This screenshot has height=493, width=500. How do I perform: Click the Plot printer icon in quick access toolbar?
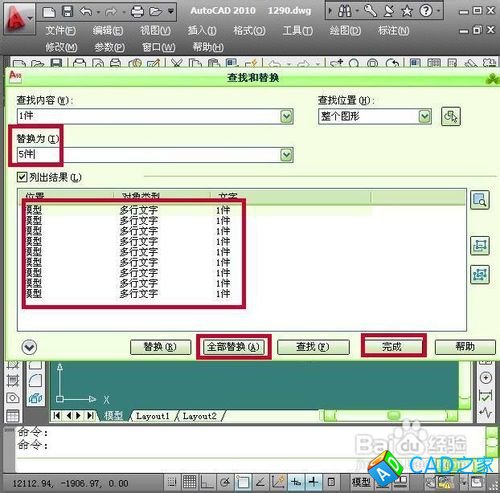[137, 12]
